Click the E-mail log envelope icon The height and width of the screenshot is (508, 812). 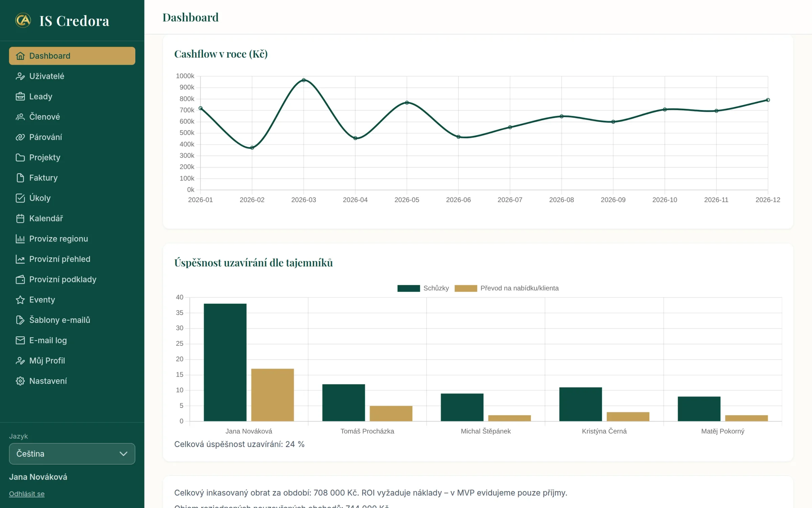[20, 340]
